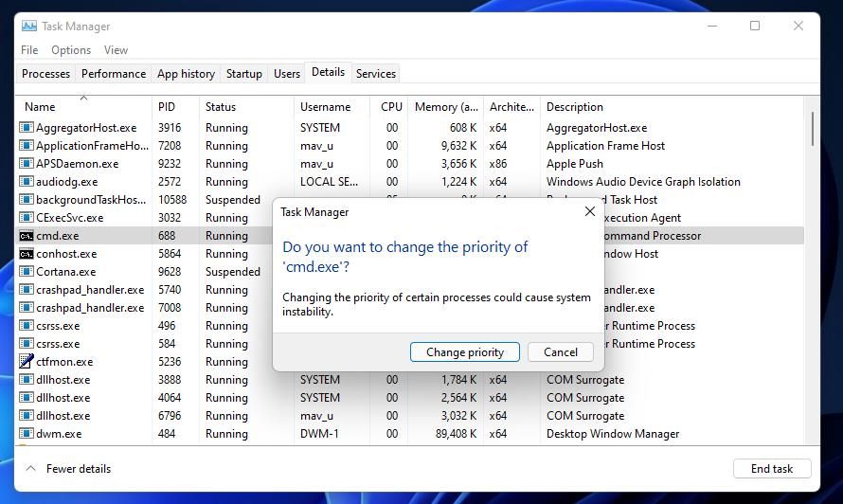
Task: Open the Services tab
Action: click(x=376, y=74)
